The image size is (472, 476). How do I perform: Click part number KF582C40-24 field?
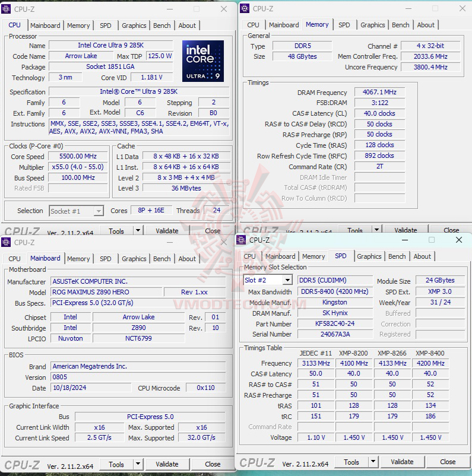coord(335,323)
